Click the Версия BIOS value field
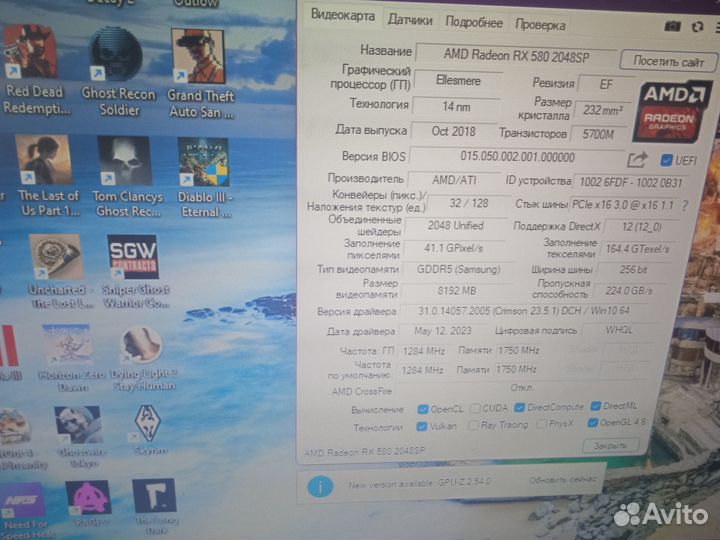The width and height of the screenshot is (720, 540). [x=517, y=157]
